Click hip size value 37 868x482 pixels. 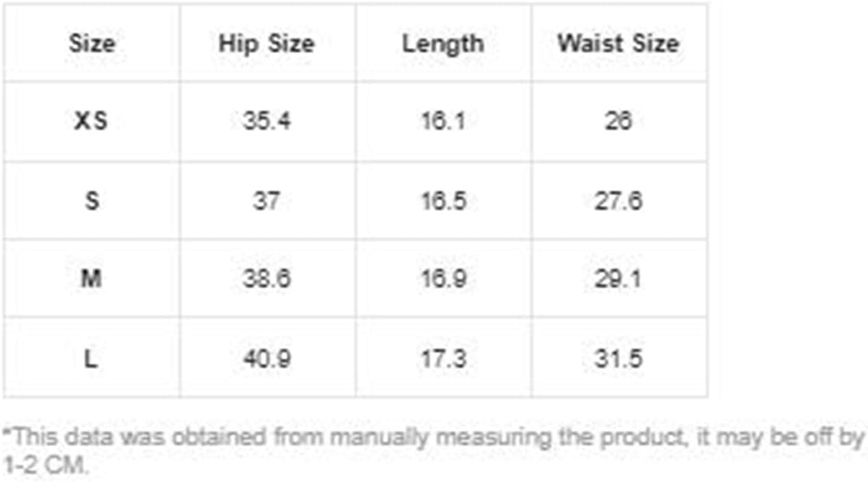tap(266, 201)
